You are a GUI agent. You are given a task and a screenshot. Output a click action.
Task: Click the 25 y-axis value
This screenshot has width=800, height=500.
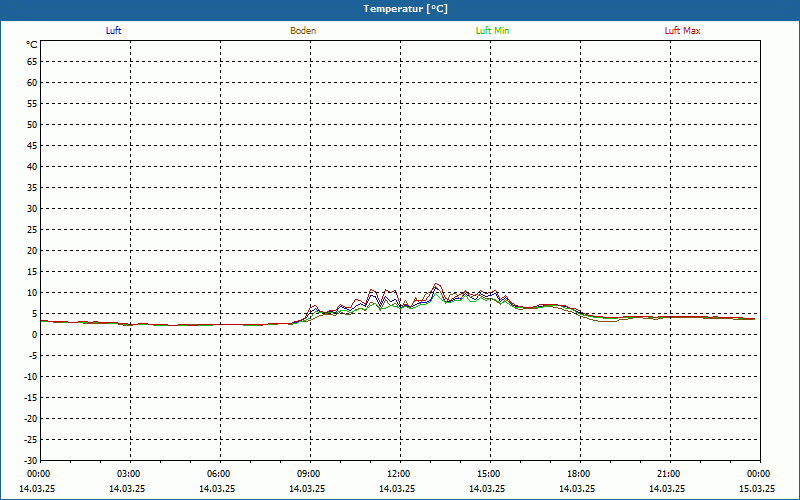pos(32,230)
